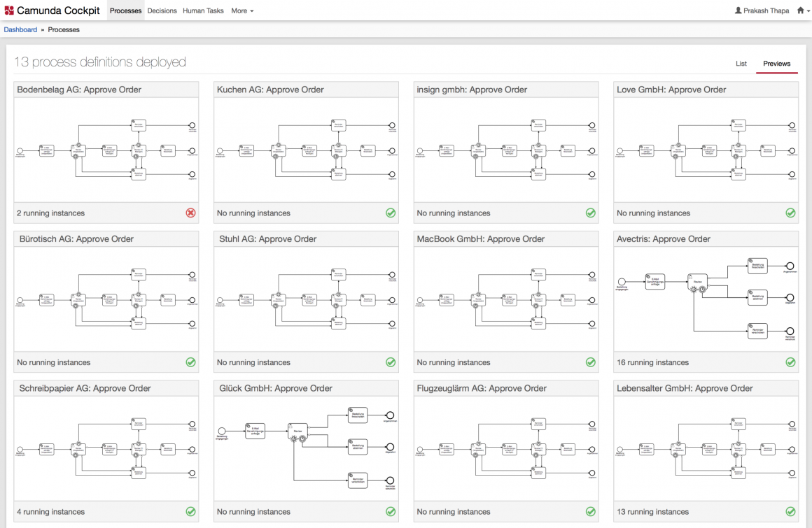Click the Prakash Thapa user name
Screen dimensions: 812x528
point(766,10)
